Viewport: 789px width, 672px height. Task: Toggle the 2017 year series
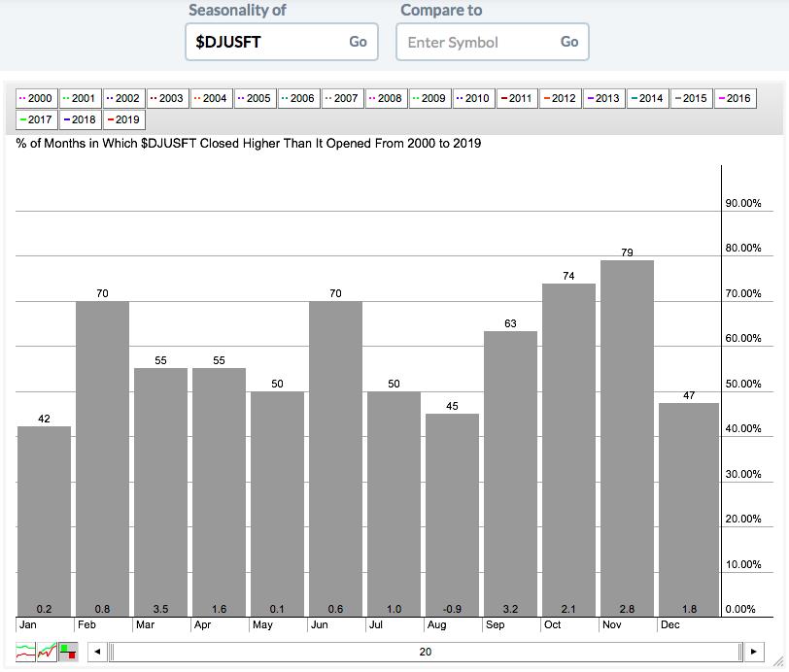(x=37, y=120)
